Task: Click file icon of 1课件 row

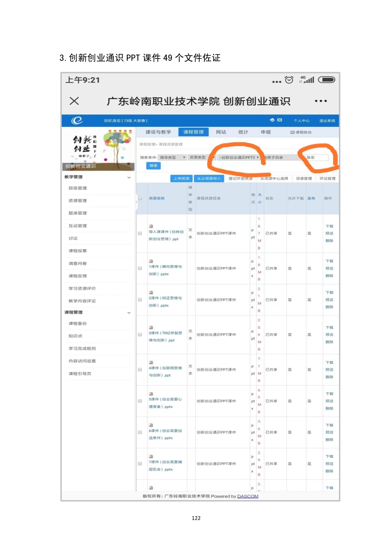Action: (151, 261)
